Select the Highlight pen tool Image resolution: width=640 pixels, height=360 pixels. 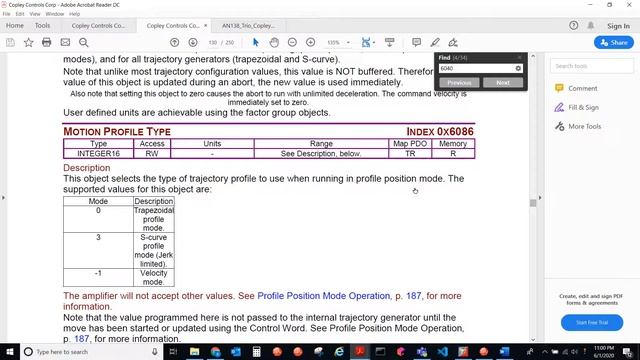[x=435, y=42]
